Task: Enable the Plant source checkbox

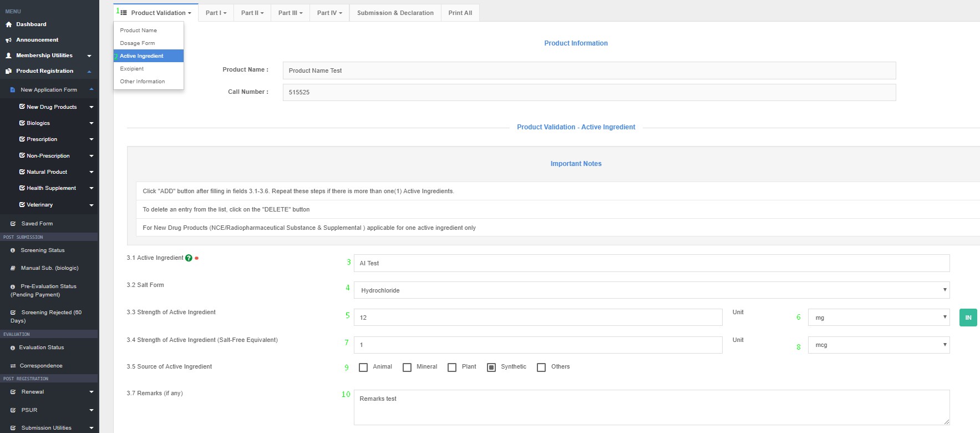Action: pyautogui.click(x=452, y=367)
